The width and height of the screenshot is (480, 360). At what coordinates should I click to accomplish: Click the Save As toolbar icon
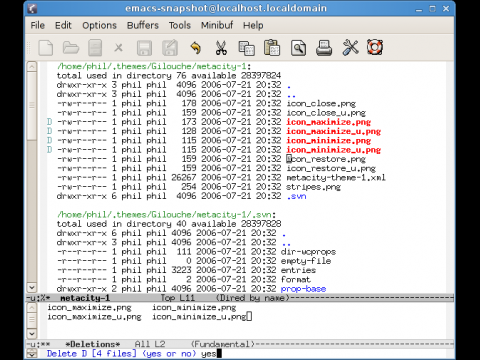pyautogui.click(x=170, y=48)
